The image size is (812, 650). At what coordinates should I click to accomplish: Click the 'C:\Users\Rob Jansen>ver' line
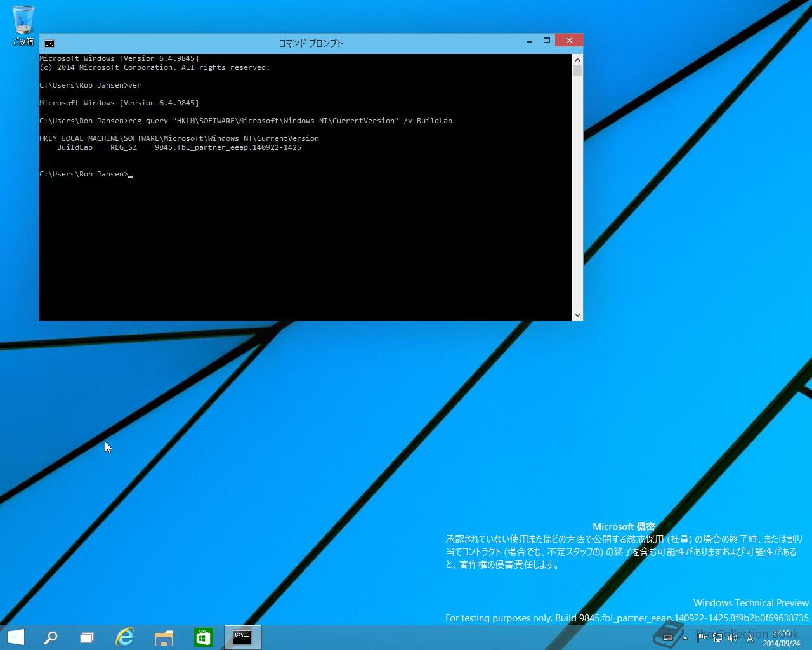(90, 85)
